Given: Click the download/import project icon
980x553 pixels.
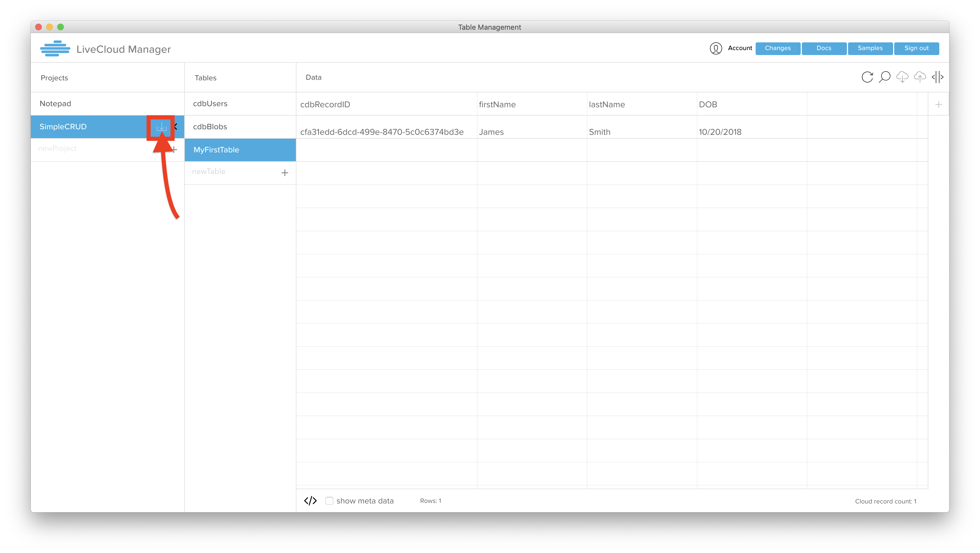Looking at the screenshot, I should click(x=161, y=127).
